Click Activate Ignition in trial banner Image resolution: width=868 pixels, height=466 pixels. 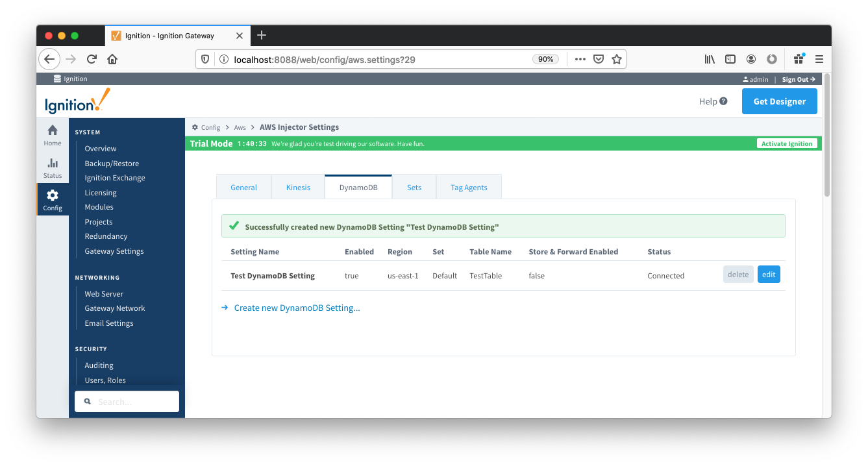(787, 143)
